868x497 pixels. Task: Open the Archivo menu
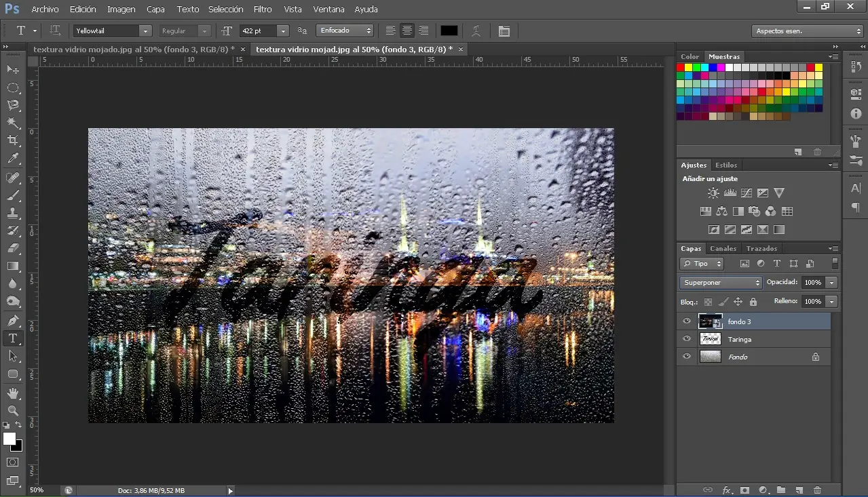[45, 9]
